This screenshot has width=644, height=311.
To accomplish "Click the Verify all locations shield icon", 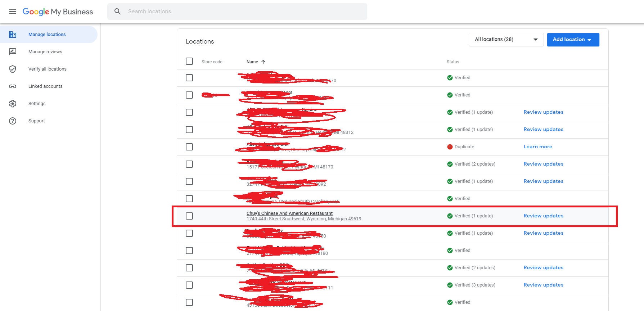I will (x=13, y=69).
